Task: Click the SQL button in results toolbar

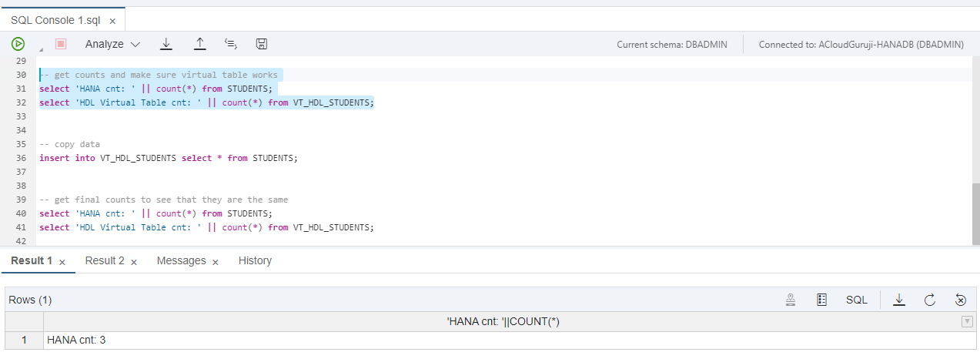Action: click(x=857, y=300)
